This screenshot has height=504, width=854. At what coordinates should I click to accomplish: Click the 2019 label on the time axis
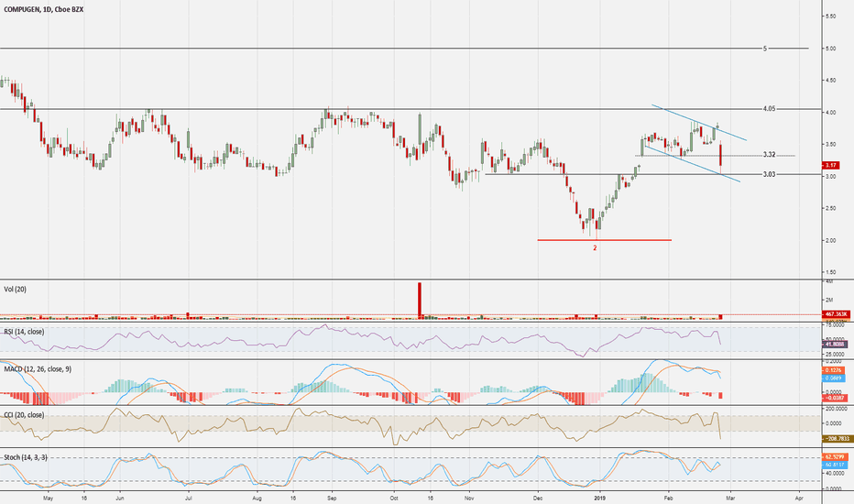tap(600, 498)
